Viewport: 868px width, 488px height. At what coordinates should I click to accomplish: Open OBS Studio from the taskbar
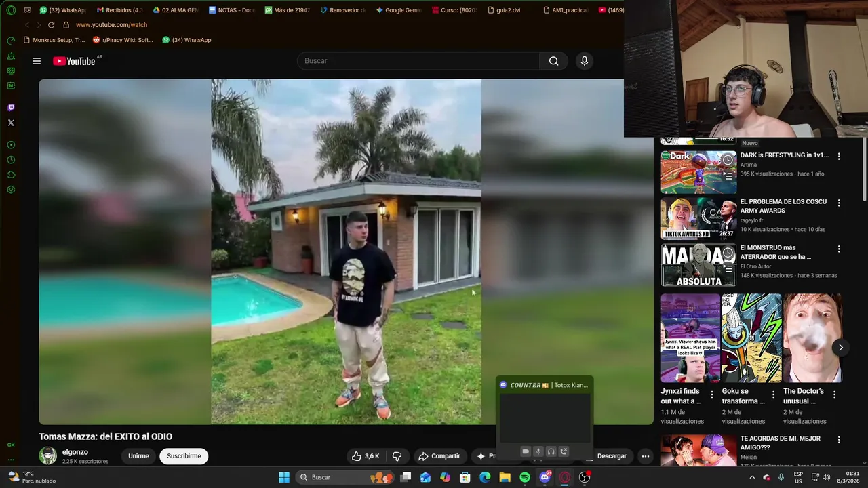(584, 477)
